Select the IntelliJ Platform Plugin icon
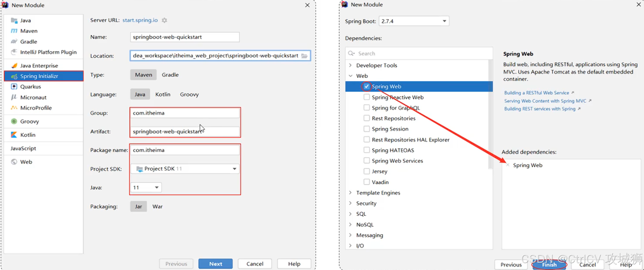The image size is (644, 270). tap(14, 52)
